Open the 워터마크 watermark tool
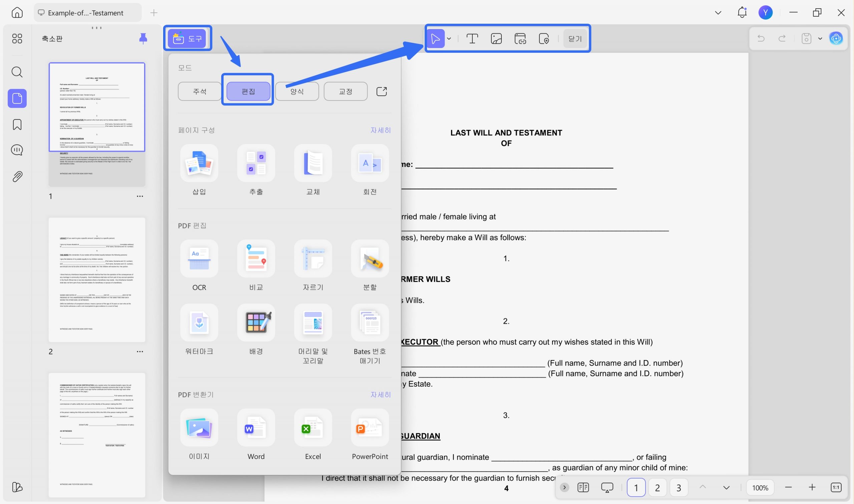854x504 pixels. (199, 330)
